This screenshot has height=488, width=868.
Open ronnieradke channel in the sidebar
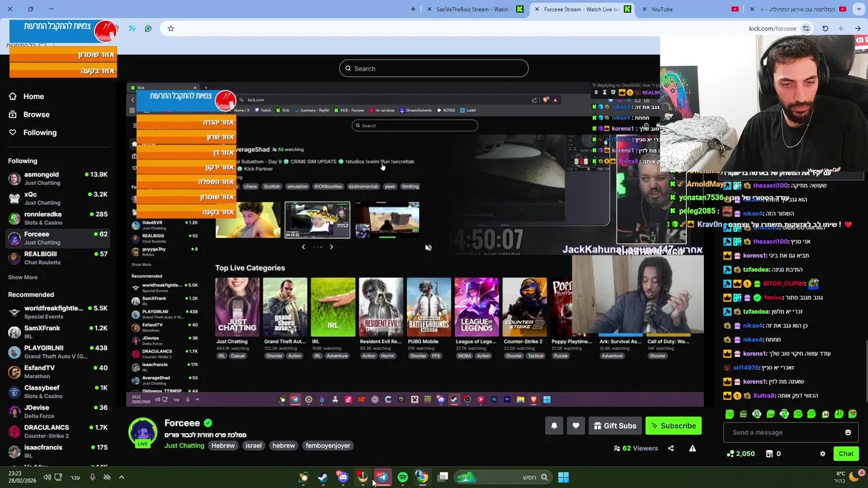click(x=58, y=218)
